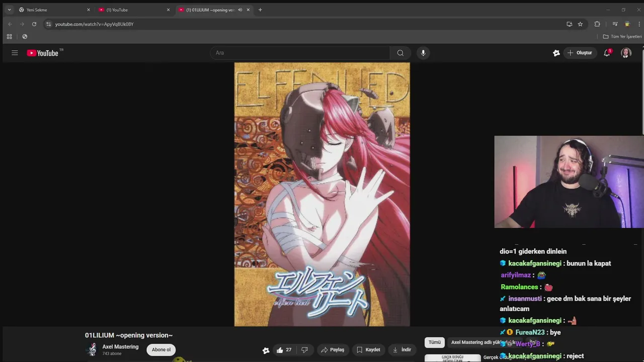Open the Axel Mastering channel name link
This screenshot has height=362, width=644.
point(120,347)
